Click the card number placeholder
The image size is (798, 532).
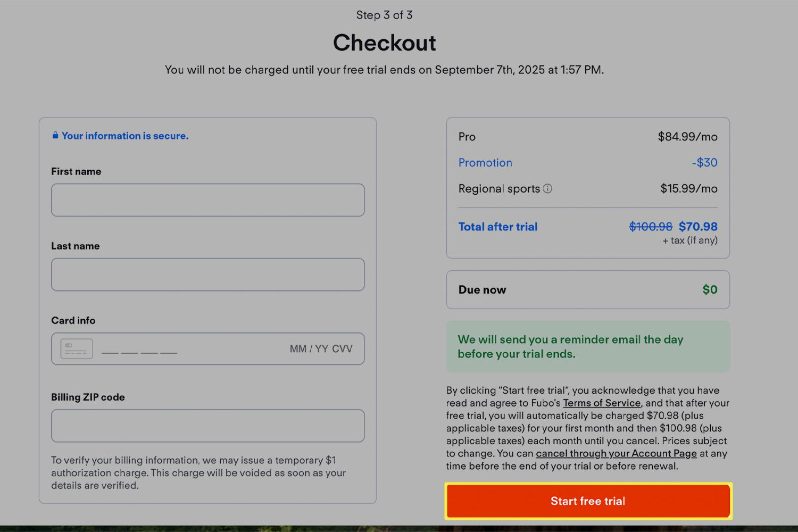click(139, 351)
